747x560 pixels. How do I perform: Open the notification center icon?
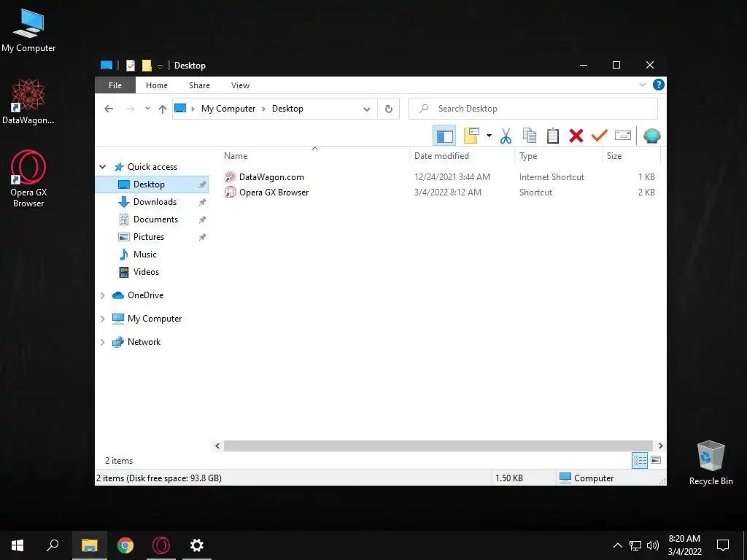coord(723,545)
